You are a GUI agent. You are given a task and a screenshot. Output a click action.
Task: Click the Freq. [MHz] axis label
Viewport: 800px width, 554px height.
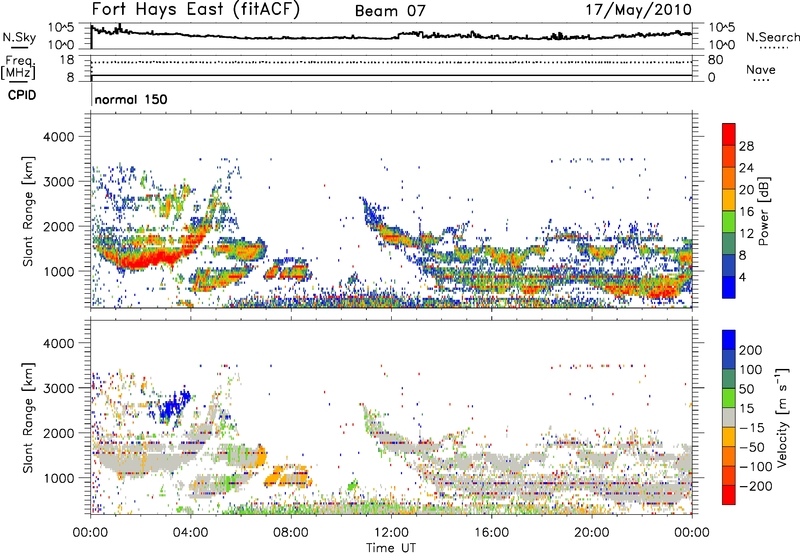[19, 68]
